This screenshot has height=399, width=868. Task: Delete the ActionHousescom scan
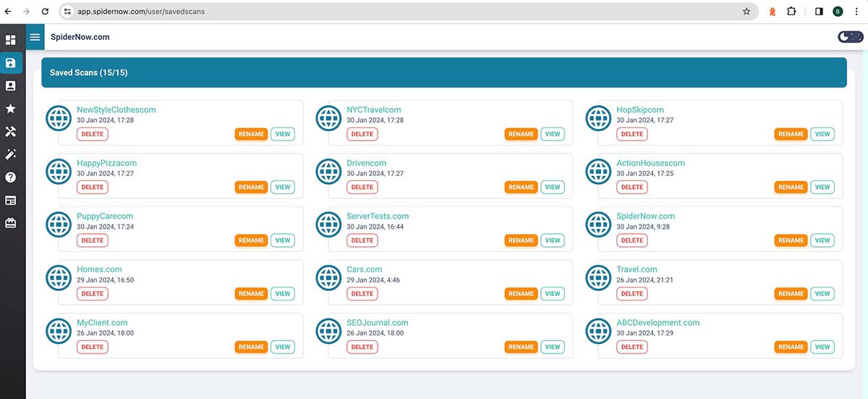point(632,187)
